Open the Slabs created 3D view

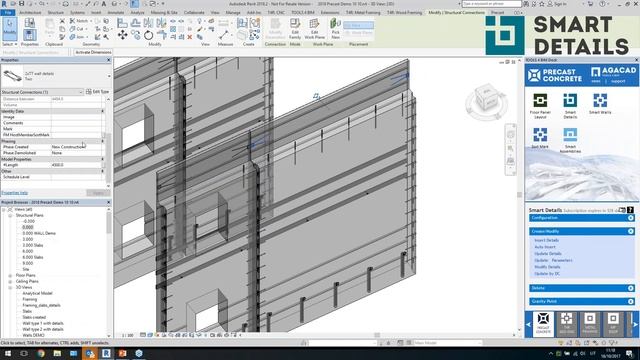34,318
